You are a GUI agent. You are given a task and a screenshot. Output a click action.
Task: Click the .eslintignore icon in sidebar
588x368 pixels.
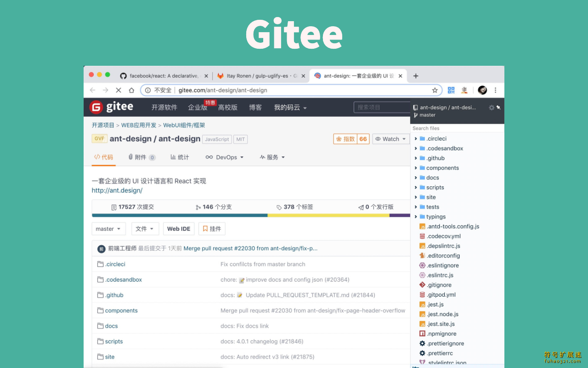[x=422, y=265]
